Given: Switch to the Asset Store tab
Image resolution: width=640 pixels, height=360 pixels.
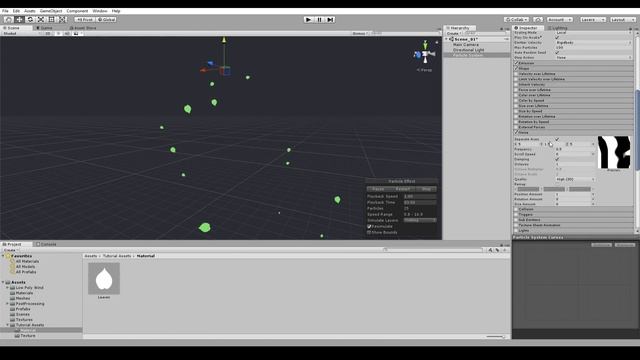Looking at the screenshot, I should click(x=83, y=28).
